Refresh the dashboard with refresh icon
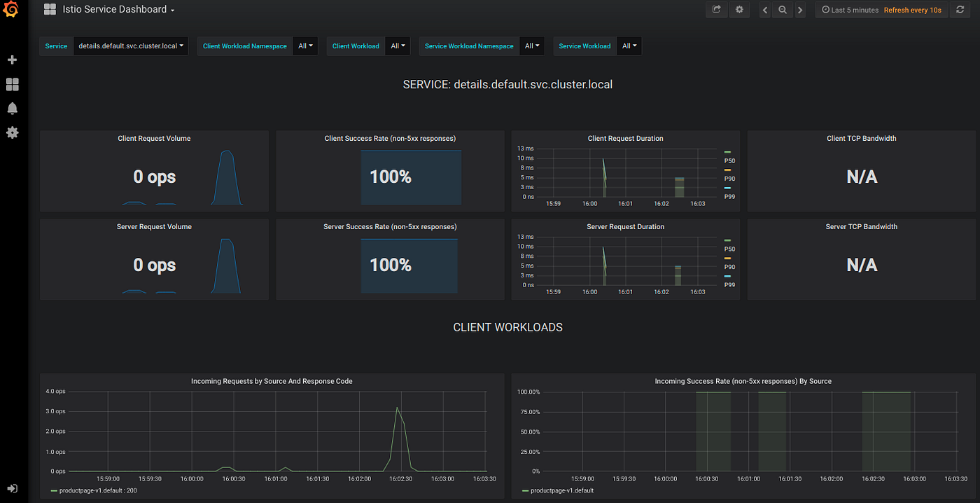The width and height of the screenshot is (980, 503). 960,10
